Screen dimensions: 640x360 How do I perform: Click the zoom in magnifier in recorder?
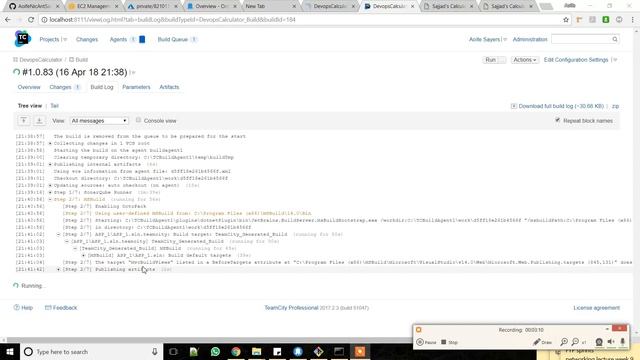point(564,342)
